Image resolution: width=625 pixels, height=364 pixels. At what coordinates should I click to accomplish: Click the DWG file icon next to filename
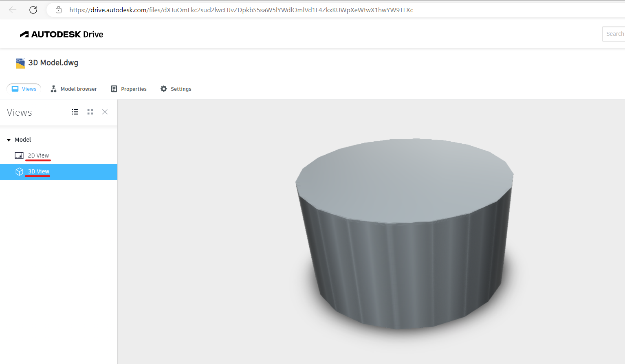[20, 63]
